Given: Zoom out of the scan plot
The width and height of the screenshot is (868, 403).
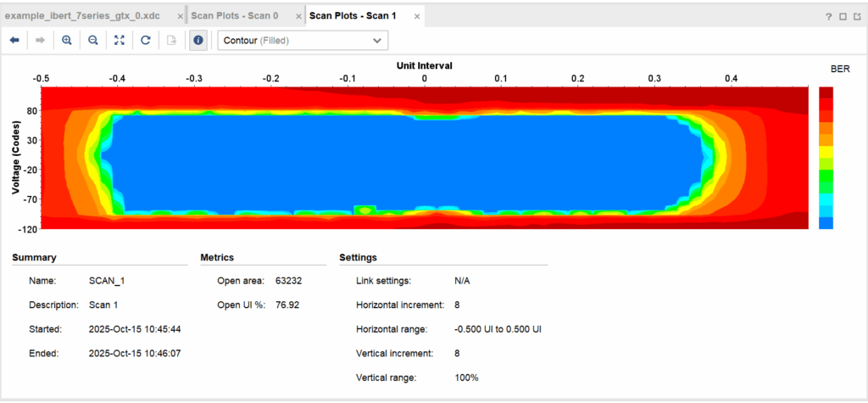Looking at the screenshot, I should 92,40.
